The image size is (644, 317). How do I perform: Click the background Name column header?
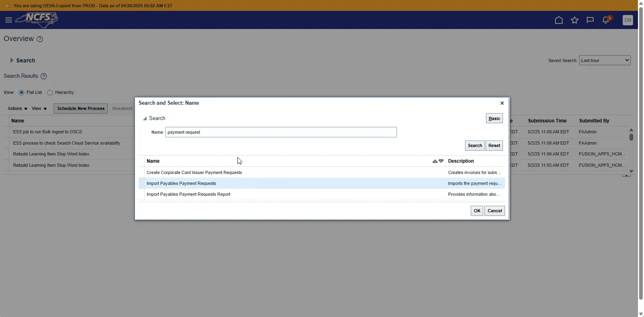(x=18, y=121)
